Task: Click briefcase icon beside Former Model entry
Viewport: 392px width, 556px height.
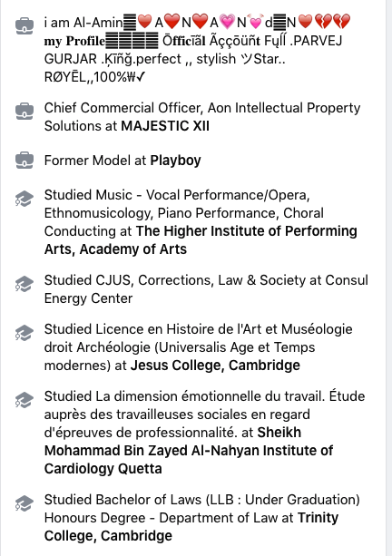Action: point(24,160)
